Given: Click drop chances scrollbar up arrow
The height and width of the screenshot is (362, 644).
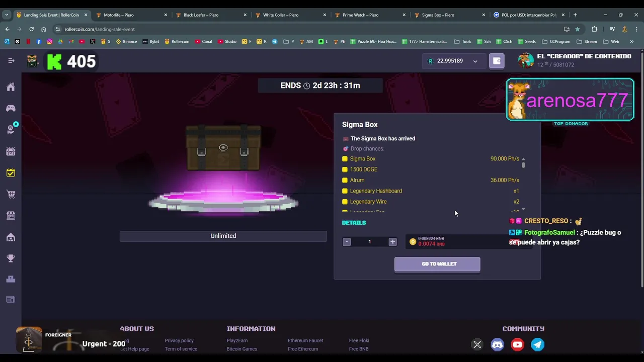Looking at the screenshot, I should pos(523,159).
